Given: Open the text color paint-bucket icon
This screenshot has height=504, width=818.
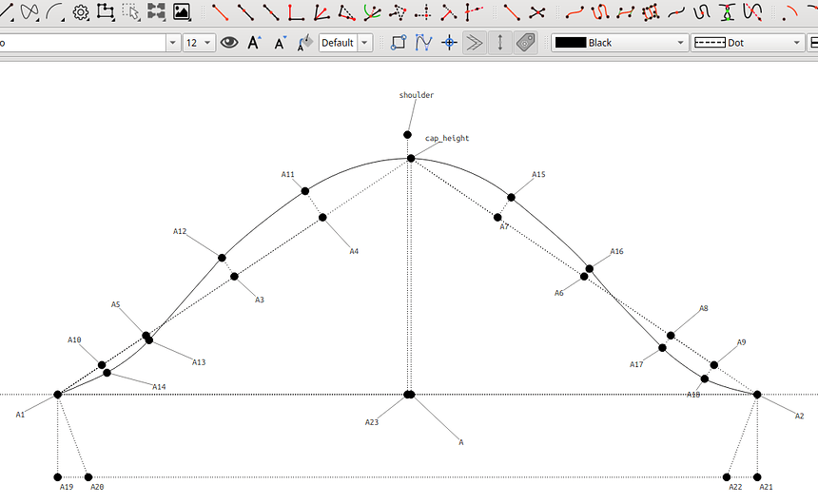Looking at the screenshot, I should tap(305, 43).
